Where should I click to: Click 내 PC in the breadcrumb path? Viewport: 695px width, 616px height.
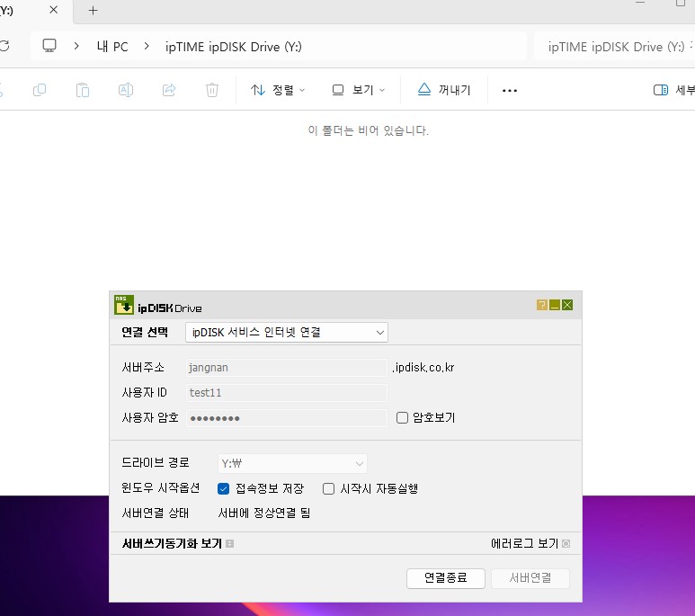[x=112, y=47]
